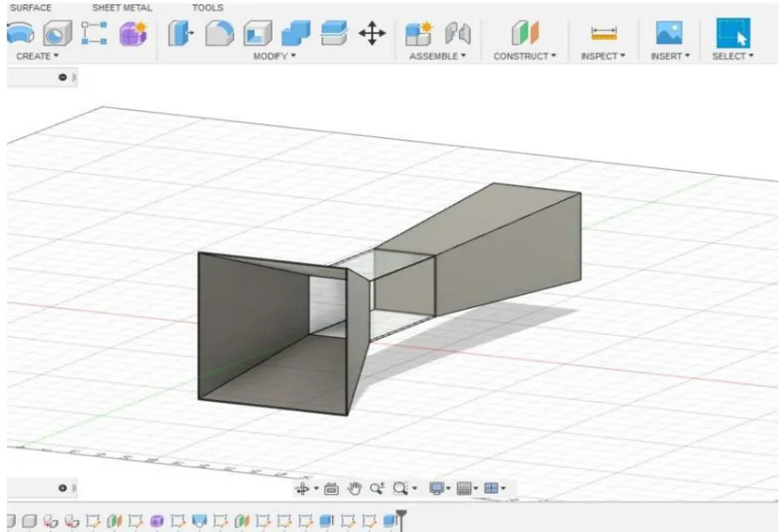Open the CREATE dropdown menu

point(37,56)
